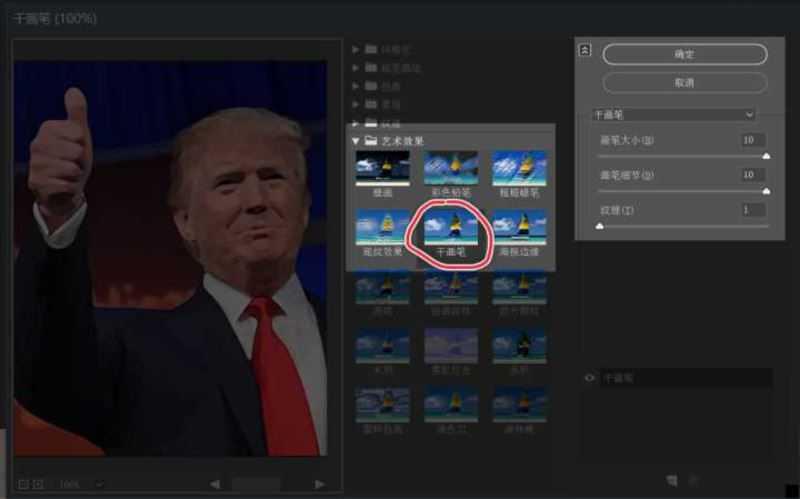The image size is (800, 499).
Task: Select the 底纹效果 (Underpainting) filter thumbnail
Action: coord(383,227)
